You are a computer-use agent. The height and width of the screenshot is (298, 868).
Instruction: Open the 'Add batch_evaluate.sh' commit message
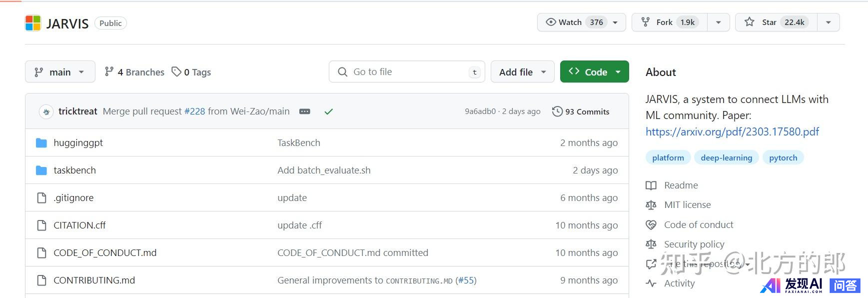324,170
